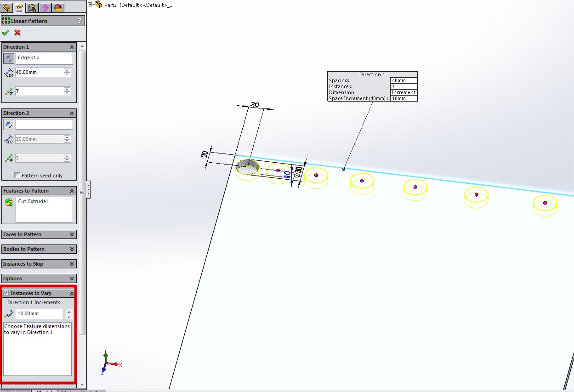Accept the Linear Pattern with green checkmark
Image resolution: width=574 pixels, height=392 pixels.
point(6,33)
